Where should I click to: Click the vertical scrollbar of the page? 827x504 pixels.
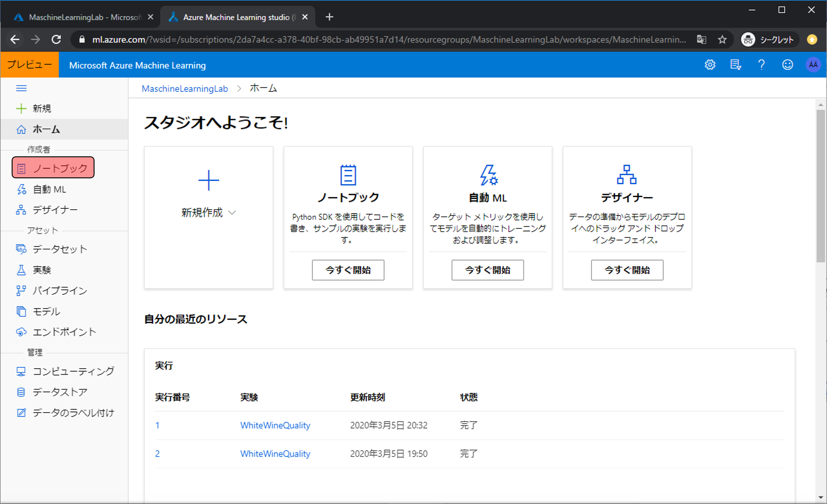click(820, 186)
